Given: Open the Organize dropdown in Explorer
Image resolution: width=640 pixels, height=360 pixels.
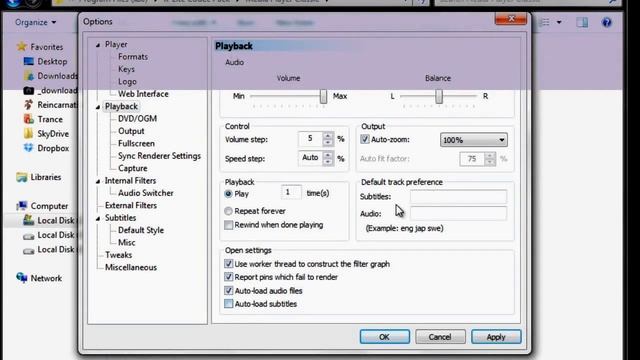Looking at the screenshot, I should [x=36, y=22].
